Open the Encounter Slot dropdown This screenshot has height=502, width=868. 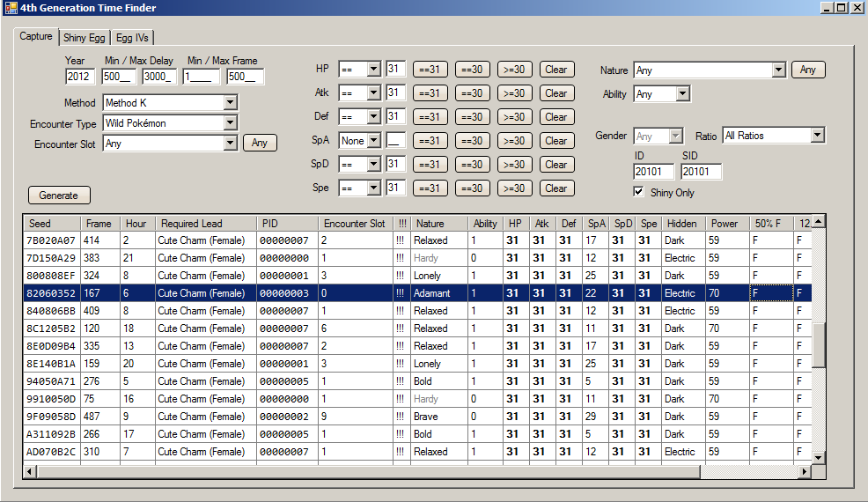(x=231, y=144)
